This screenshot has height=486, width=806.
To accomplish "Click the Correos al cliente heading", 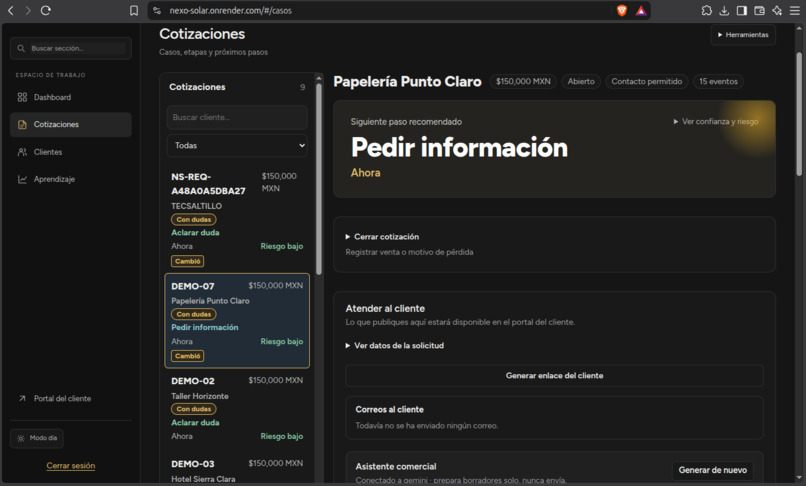I will coord(389,409).
